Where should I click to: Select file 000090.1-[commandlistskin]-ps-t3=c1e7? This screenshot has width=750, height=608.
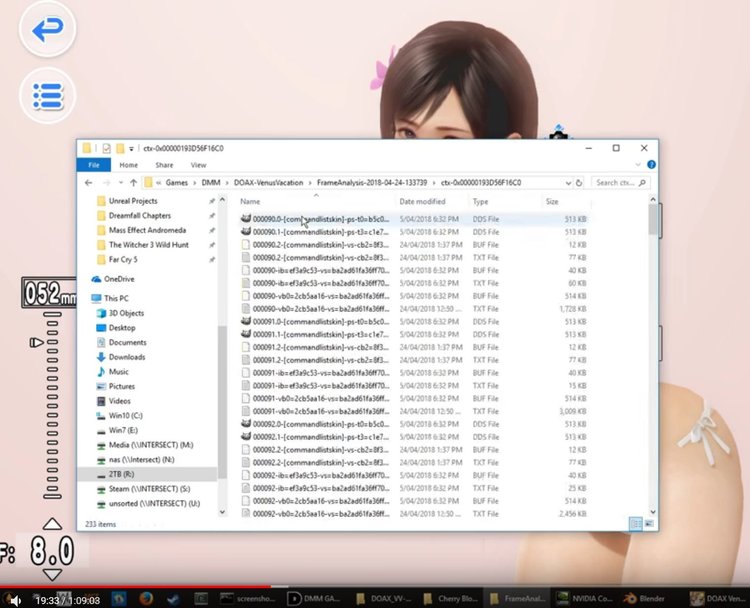(x=414, y=232)
